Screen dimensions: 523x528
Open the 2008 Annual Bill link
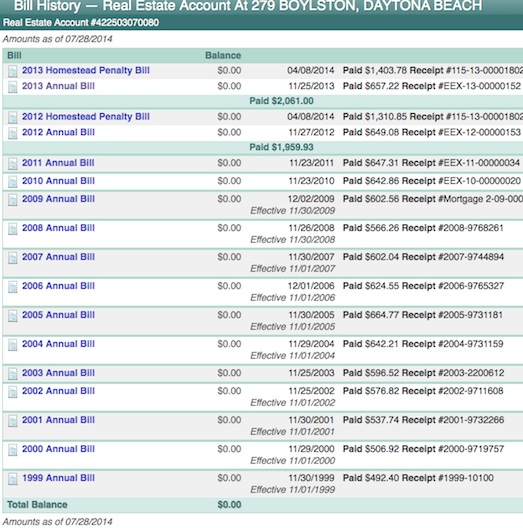click(58, 228)
